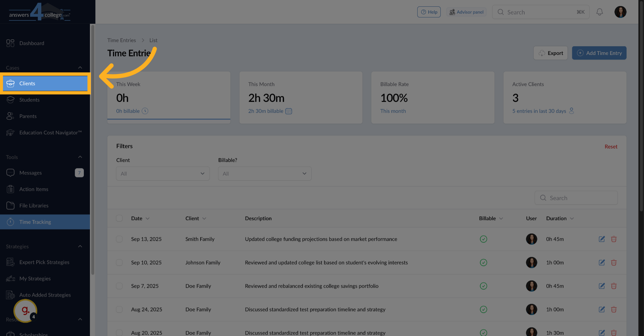Edit the Aug 24 Doe Family entry

tap(602, 310)
